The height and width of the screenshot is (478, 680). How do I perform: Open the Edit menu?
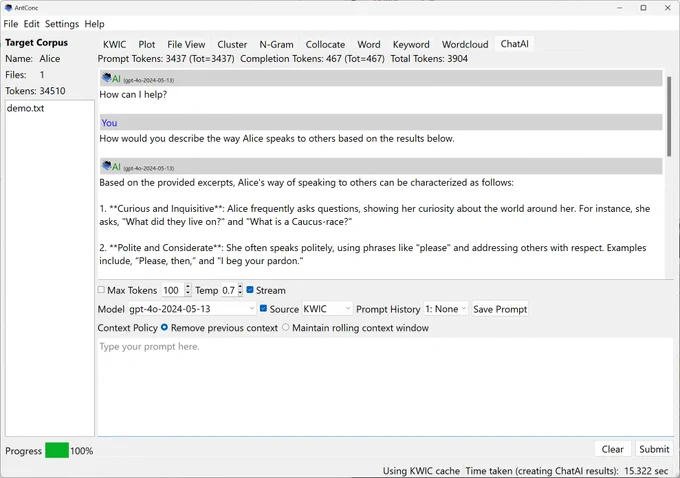coord(31,24)
